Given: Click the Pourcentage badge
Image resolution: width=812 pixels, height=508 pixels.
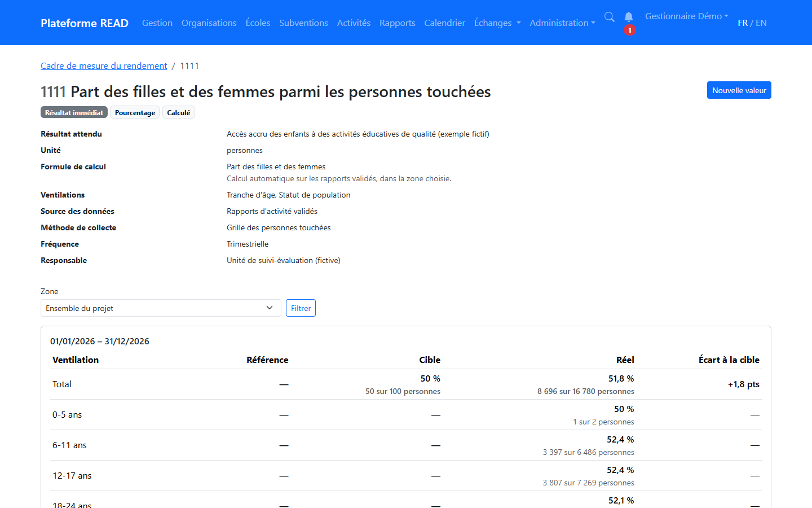Looking at the screenshot, I should click(x=135, y=112).
